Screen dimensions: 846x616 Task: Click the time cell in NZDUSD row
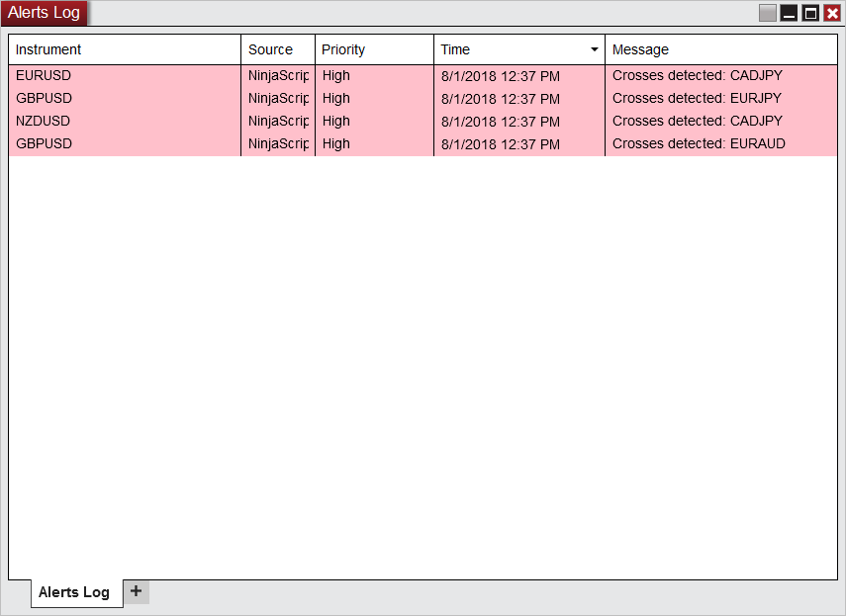[x=501, y=122]
